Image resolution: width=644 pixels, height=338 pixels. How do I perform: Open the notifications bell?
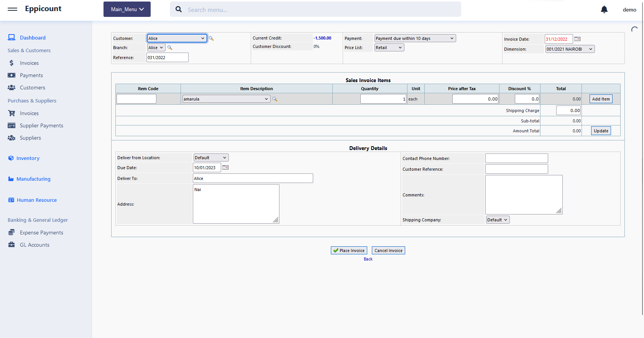[x=604, y=10]
